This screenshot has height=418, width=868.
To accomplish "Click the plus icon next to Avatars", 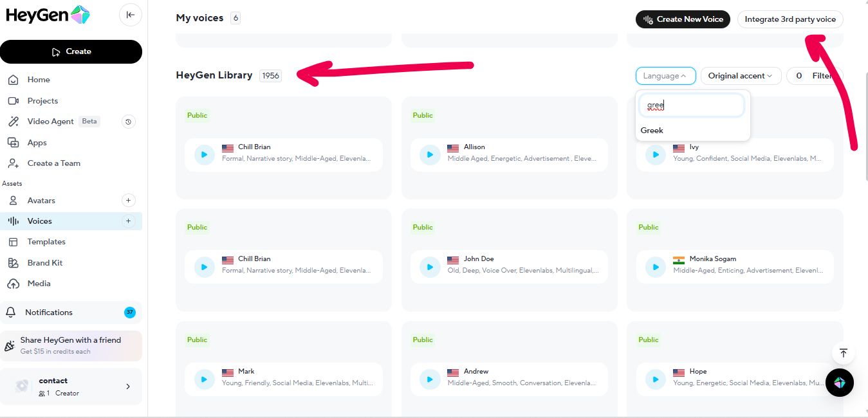I will [x=128, y=201].
